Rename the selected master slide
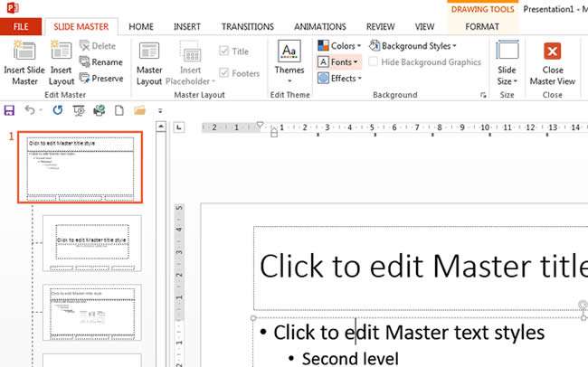 (x=100, y=62)
